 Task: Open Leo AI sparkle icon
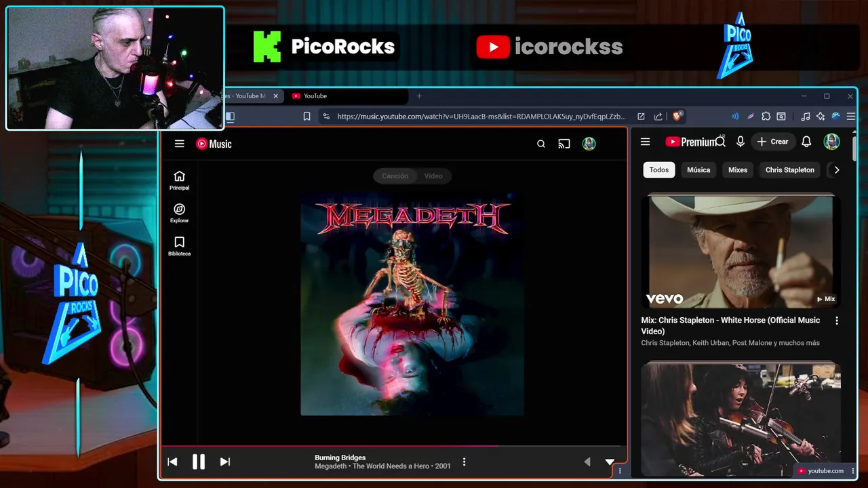(x=821, y=117)
